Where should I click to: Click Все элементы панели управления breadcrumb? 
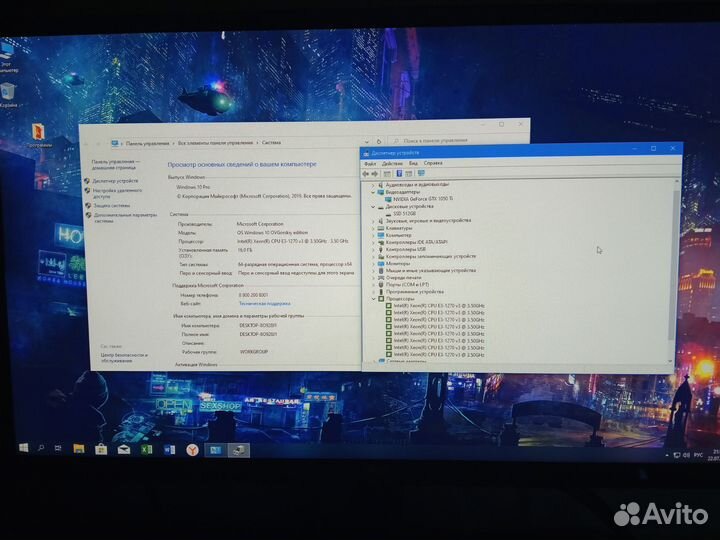[215, 143]
